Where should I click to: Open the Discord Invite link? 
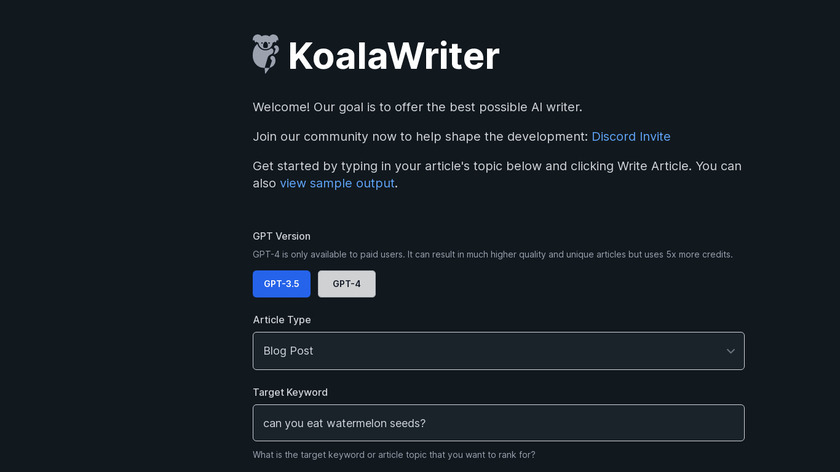point(631,136)
